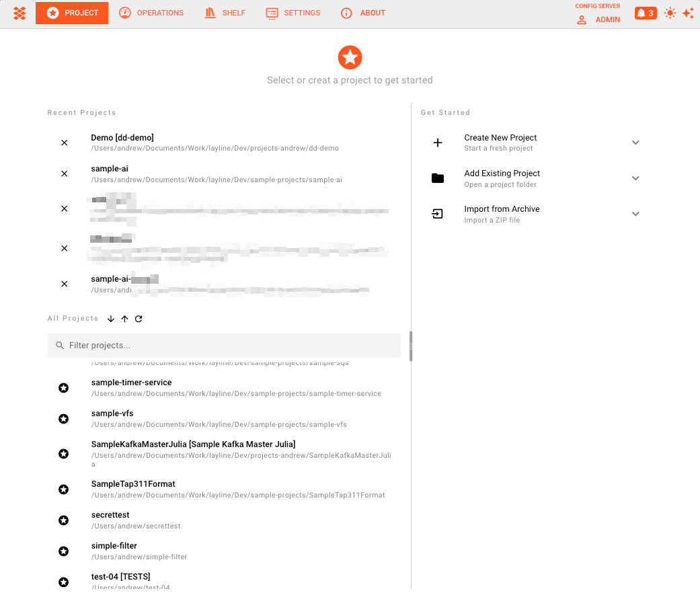Sort projects using the up arrow icon
The height and width of the screenshot is (597, 700).
(x=124, y=319)
